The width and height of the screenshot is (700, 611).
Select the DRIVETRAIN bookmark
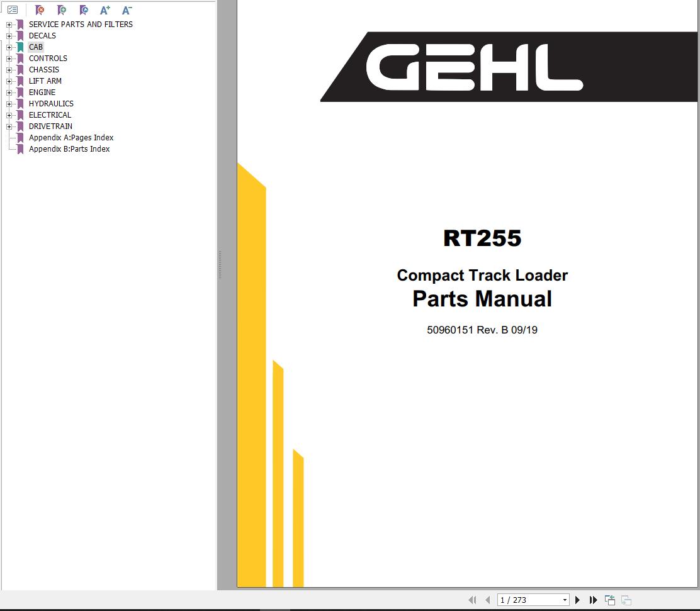click(50, 126)
